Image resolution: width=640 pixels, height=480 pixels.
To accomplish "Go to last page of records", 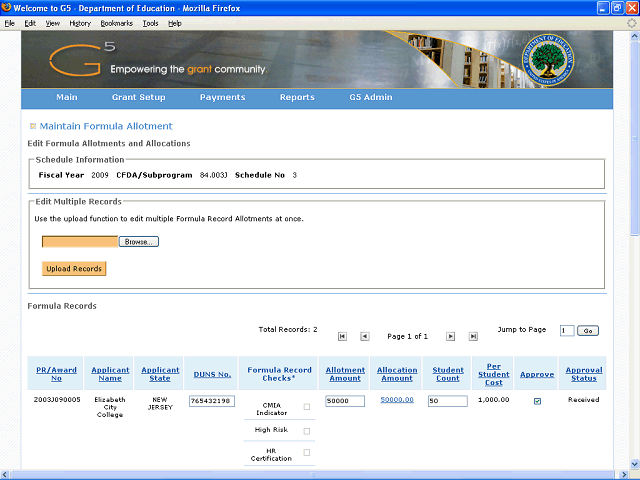I will [x=472, y=337].
